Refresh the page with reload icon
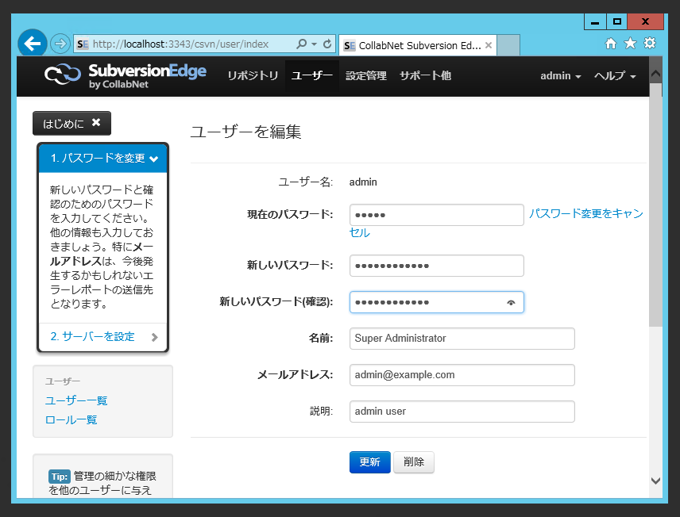The height and width of the screenshot is (517, 680). tap(327, 44)
